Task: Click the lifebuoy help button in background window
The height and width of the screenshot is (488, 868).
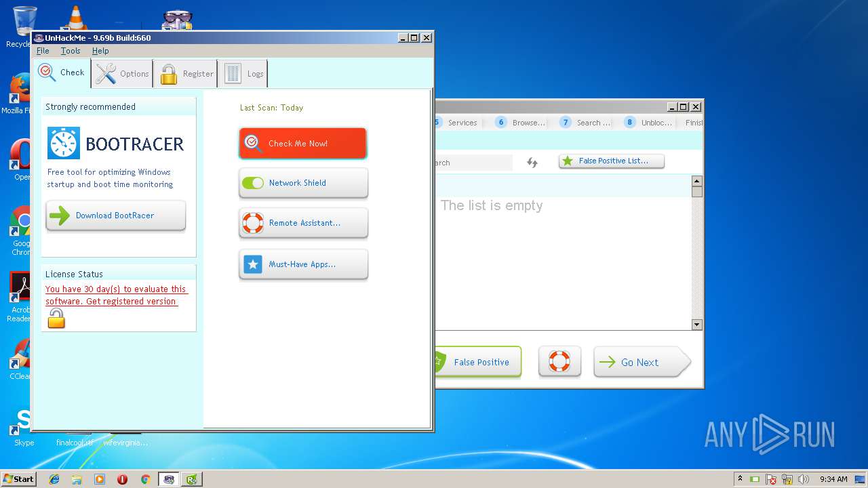Action: pyautogui.click(x=559, y=361)
